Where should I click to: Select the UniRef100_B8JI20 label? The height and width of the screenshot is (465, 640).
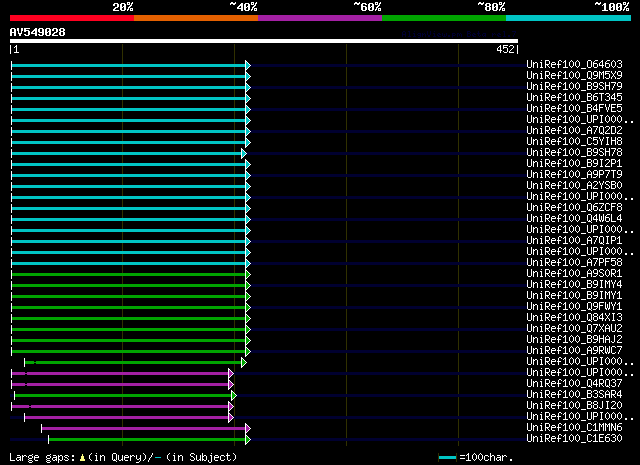click(574, 406)
